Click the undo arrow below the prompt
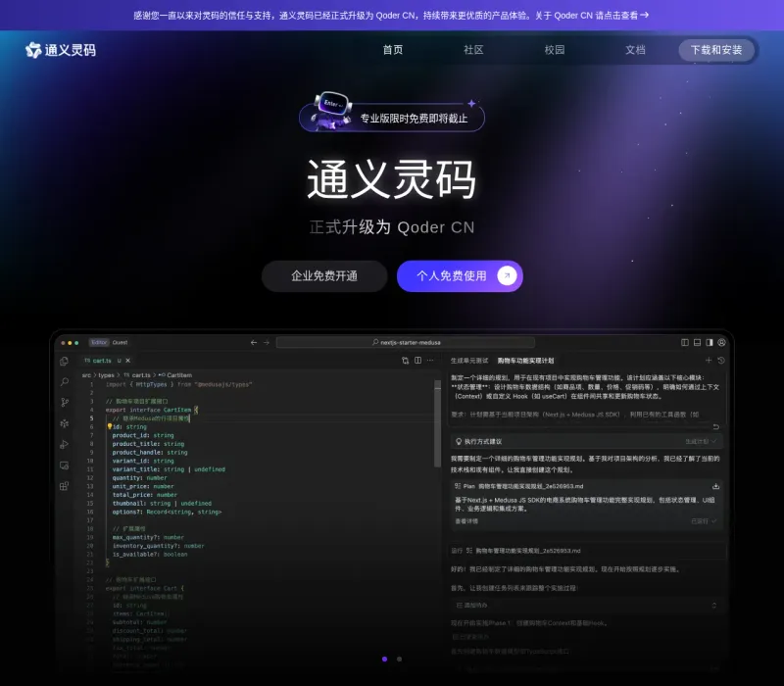The height and width of the screenshot is (686, 784). coord(715,427)
